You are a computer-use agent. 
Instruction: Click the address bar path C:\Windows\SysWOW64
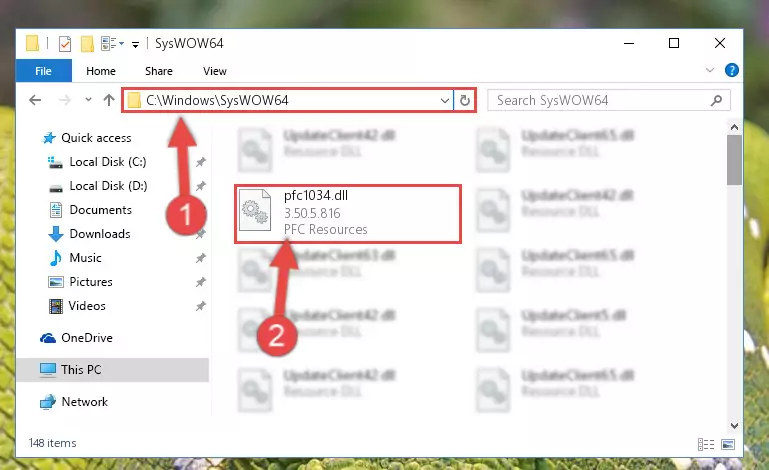click(217, 101)
